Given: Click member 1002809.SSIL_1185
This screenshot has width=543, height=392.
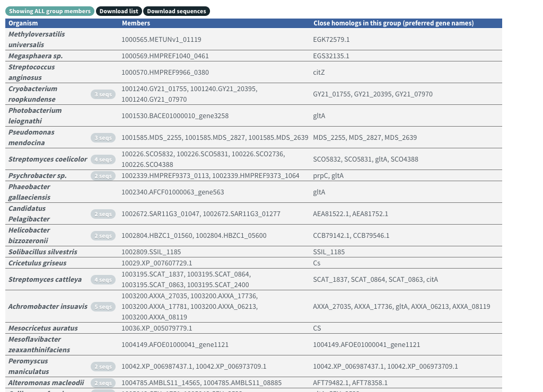Looking at the screenshot, I should (x=151, y=252).
